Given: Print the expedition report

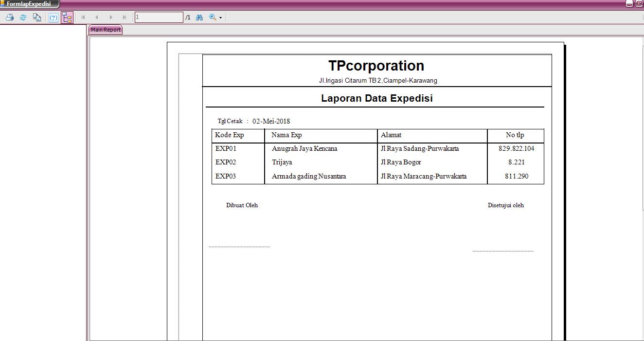Looking at the screenshot, I should click(9, 18).
